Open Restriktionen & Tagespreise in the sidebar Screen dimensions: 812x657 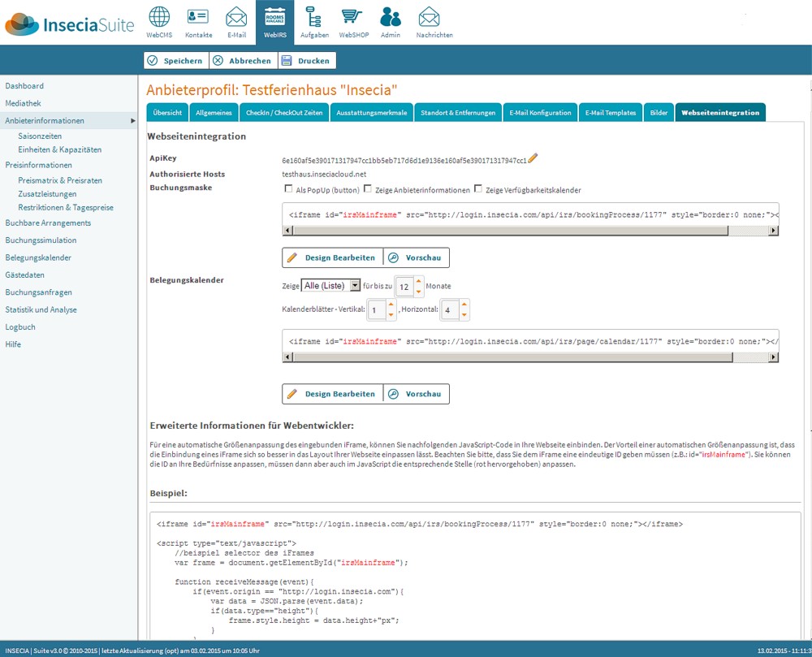coord(66,208)
